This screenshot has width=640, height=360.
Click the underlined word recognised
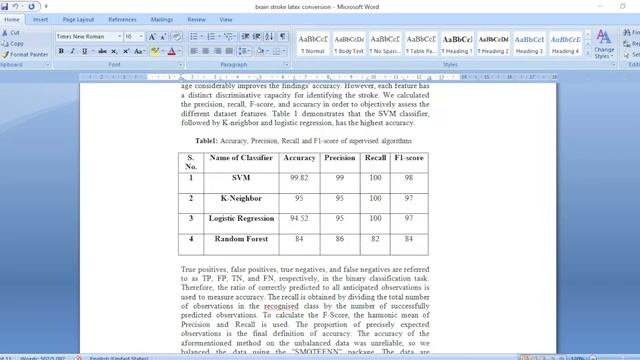coord(281,306)
